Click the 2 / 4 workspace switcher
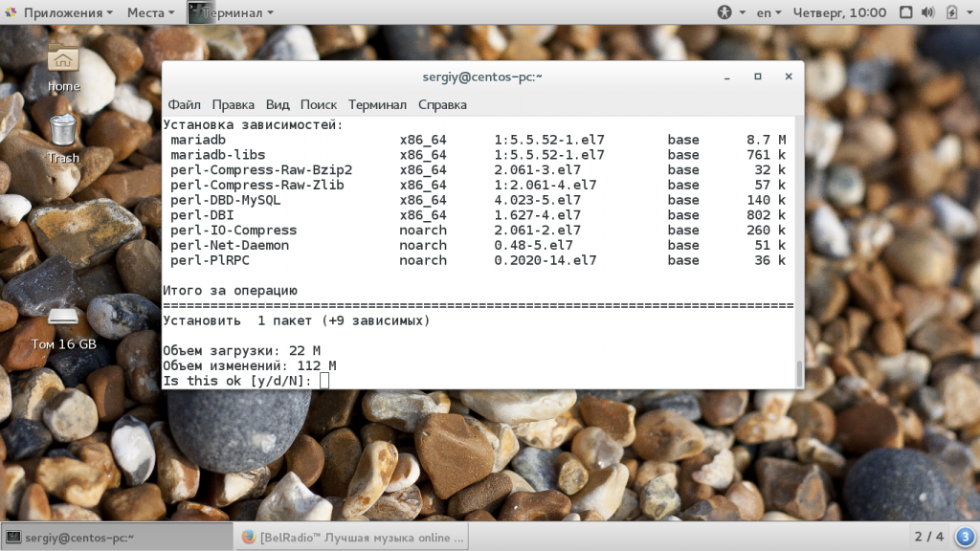 pyautogui.click(x=928, y=536)
